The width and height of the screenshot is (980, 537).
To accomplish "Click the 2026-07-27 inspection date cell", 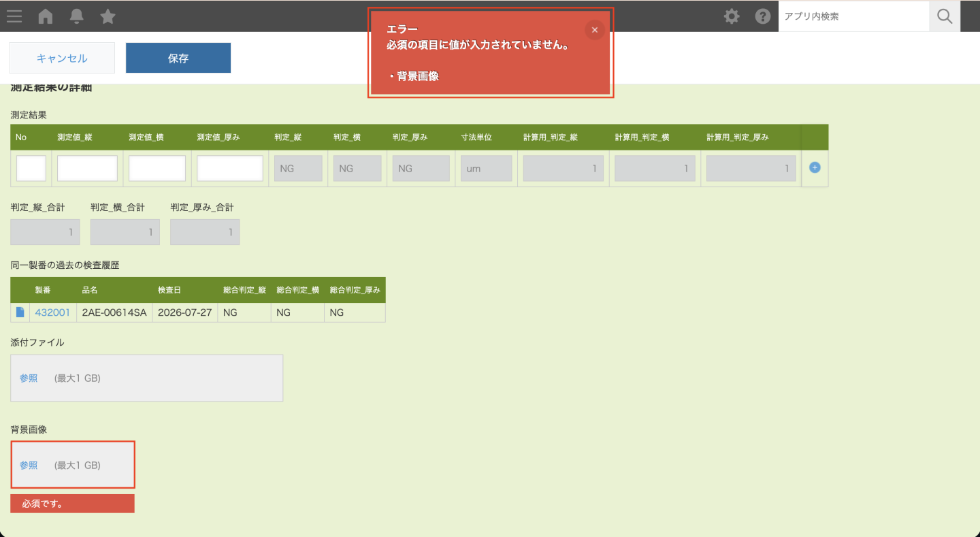I will tap(185, 312).
